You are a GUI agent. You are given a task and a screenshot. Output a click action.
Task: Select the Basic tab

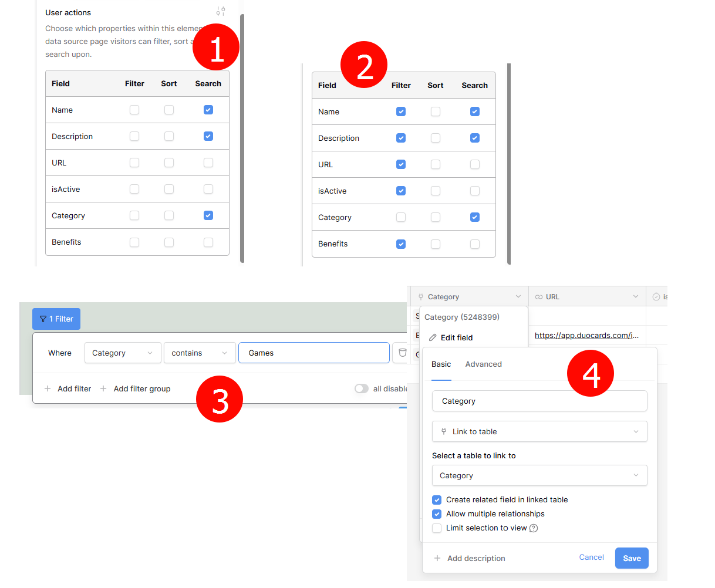coord(441,364)
